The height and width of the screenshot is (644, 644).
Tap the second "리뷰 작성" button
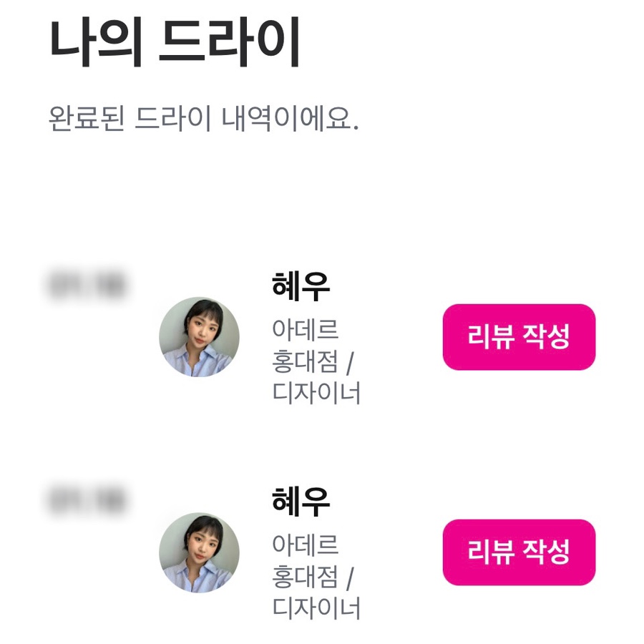tap(519, 552)
